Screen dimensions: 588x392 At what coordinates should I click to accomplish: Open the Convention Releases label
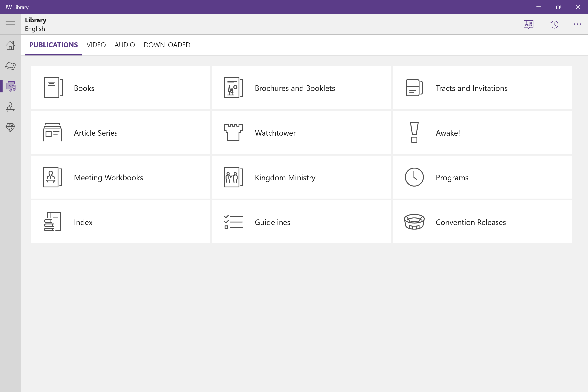coord(471,222)
